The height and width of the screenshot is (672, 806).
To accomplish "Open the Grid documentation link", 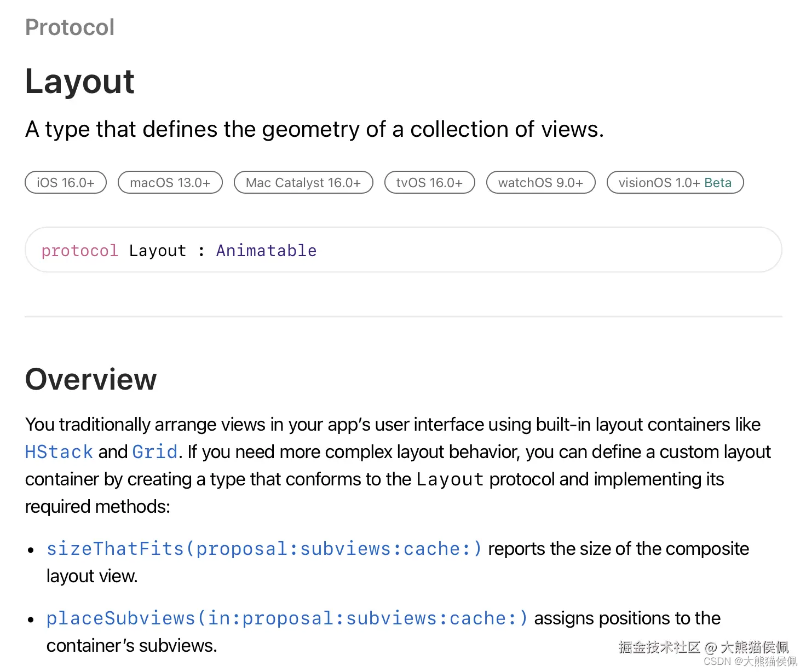I will pyautogui.click(x=155, y=452).
